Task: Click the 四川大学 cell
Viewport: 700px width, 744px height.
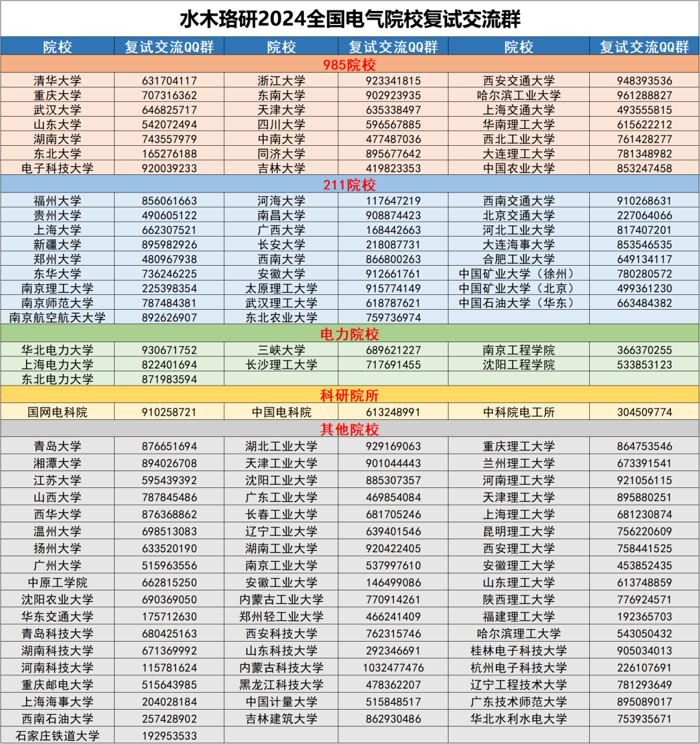Action: pos(281,125)
